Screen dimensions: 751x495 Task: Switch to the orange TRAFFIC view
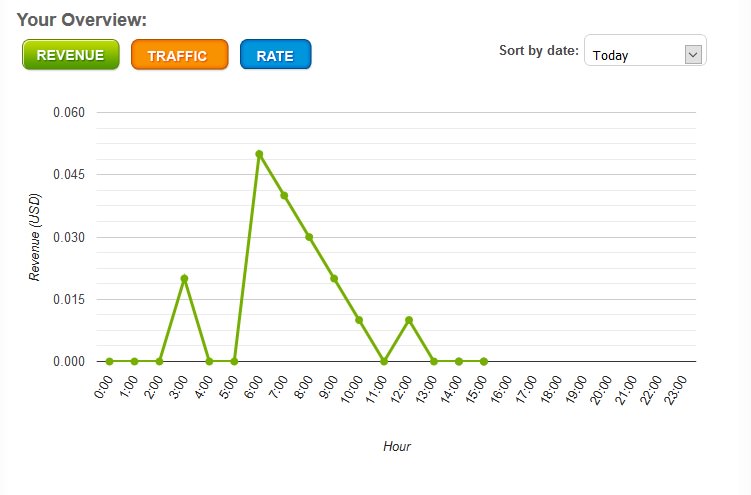(x=180, y=55)
